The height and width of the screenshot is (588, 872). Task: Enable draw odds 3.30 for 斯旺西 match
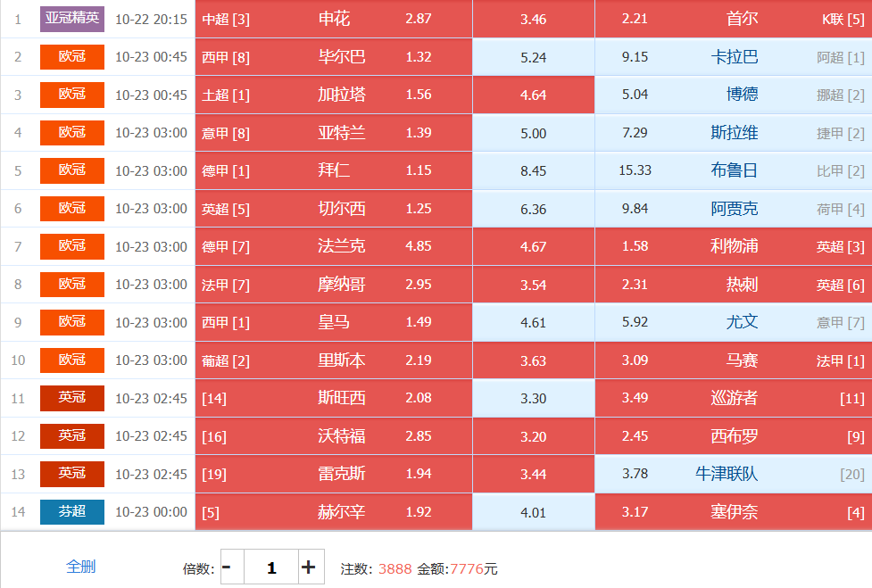click(x=533, y=398)
